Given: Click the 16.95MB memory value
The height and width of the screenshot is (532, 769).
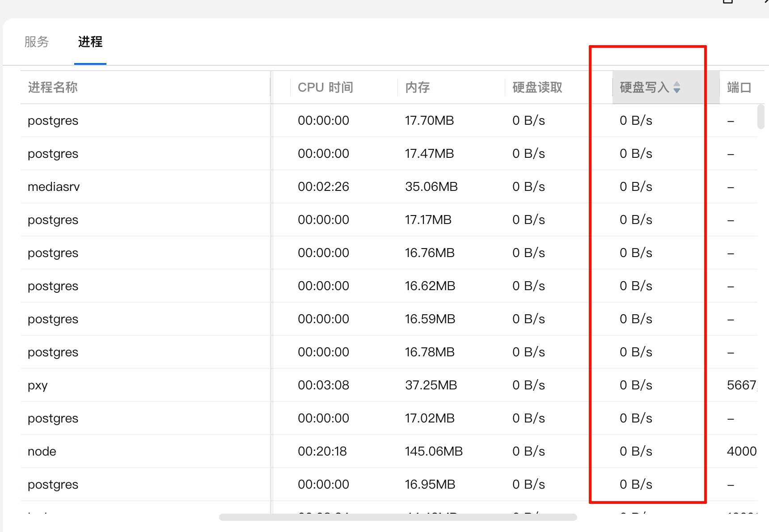Looking at the screenshot, I should (430, 485).
